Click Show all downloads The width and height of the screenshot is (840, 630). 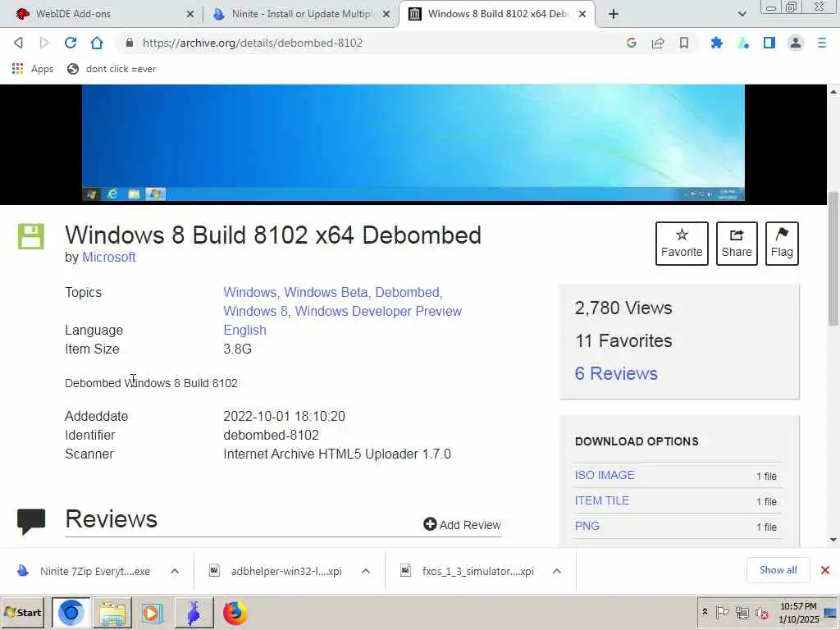[x=778, y=570]
